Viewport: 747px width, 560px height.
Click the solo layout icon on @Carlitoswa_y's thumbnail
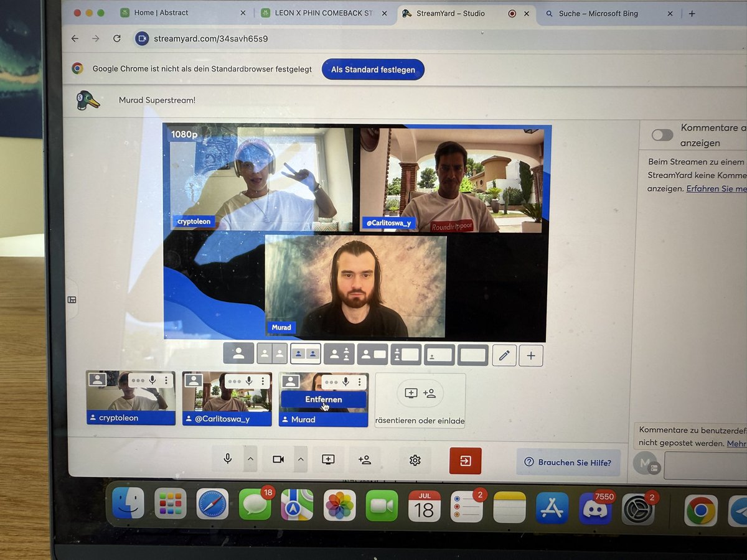click(193, 380)
